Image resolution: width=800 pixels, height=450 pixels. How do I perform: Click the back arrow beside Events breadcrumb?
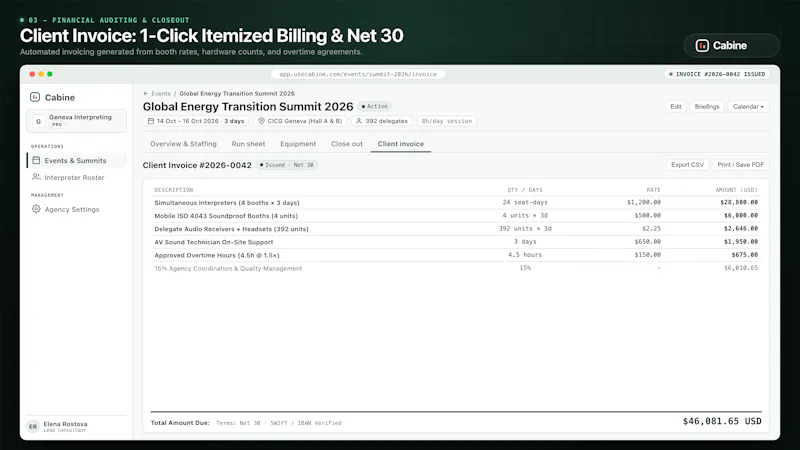(x=146, y=93)
